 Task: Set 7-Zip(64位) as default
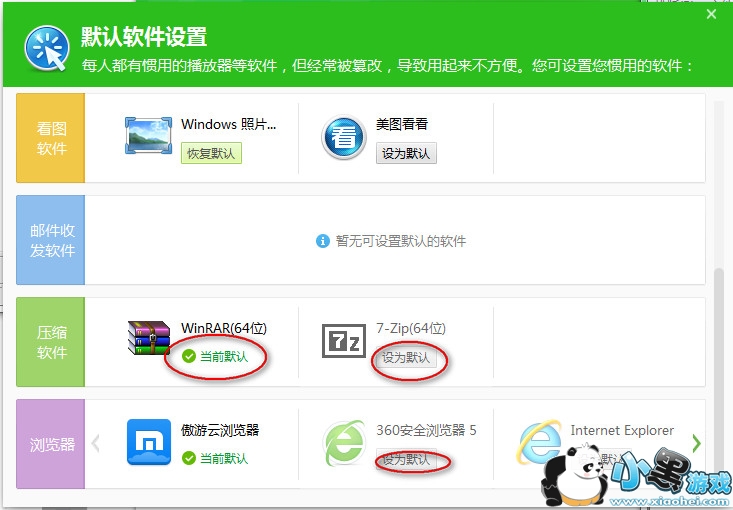click(x=406, y=358)
